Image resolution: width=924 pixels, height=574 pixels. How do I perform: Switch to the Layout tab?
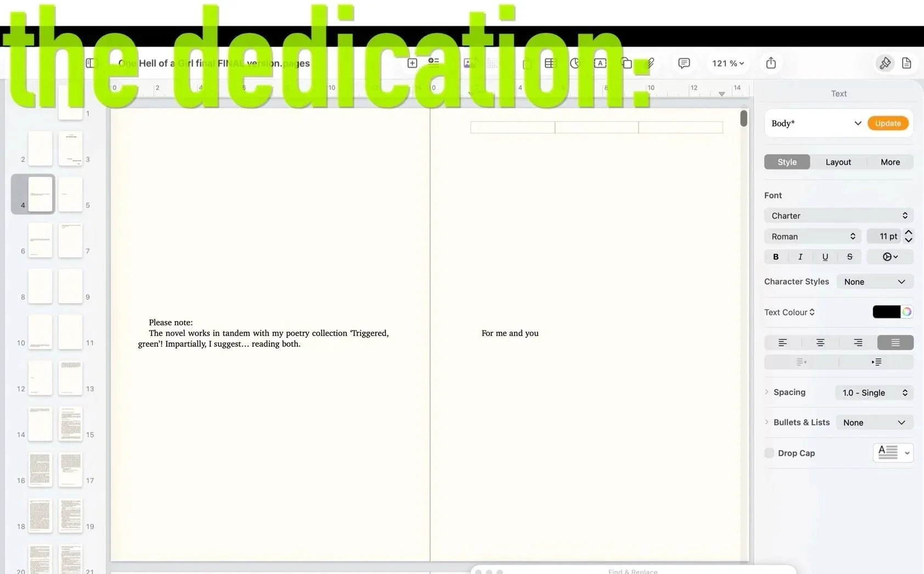pos(838,162)
